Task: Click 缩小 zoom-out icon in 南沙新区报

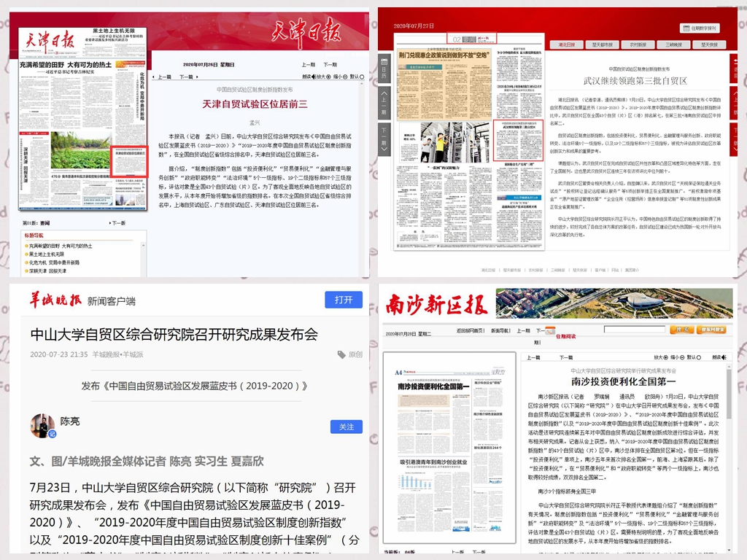Action: (x=682, y=357)
